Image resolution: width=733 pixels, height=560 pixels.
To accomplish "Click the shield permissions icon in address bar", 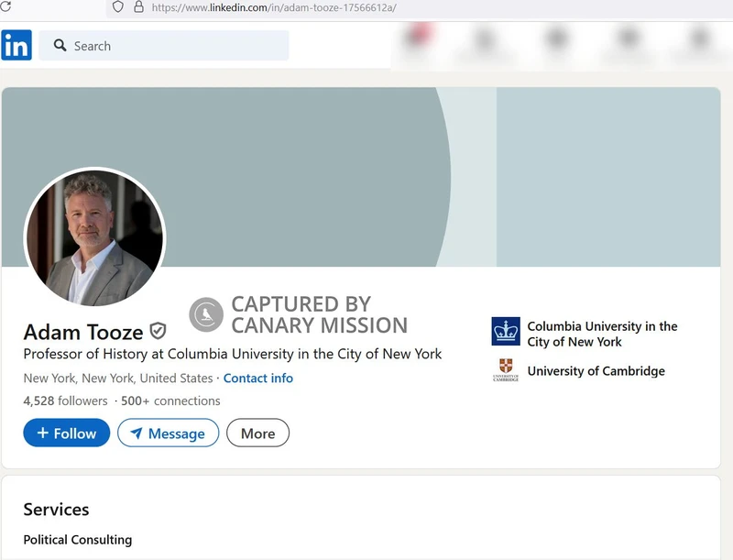I will coord(116,7).
